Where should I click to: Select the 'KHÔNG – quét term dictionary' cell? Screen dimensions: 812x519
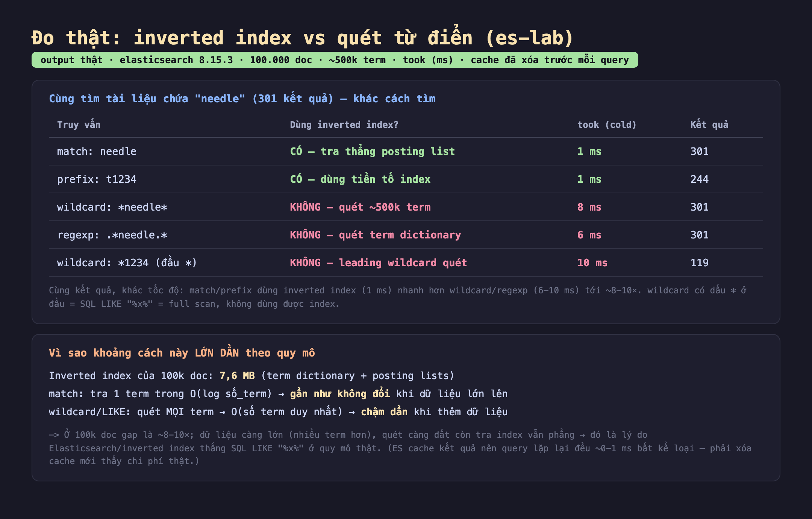tap(375, 235)
